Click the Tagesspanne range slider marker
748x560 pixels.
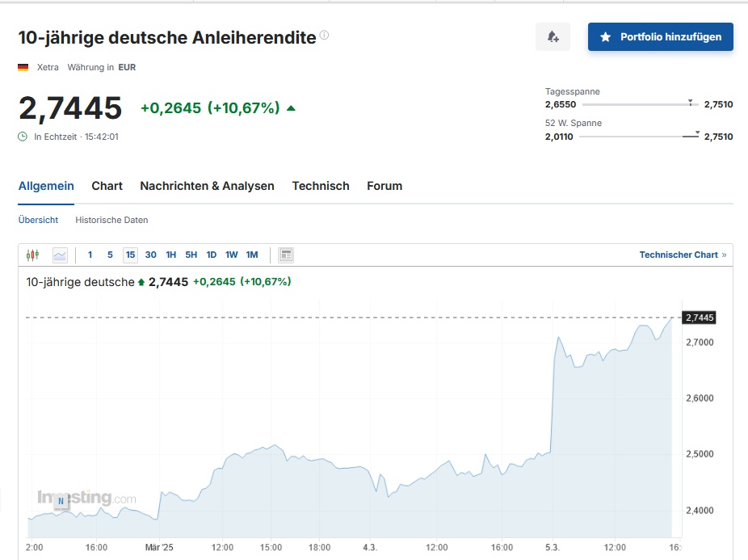(x=691, y=103)
